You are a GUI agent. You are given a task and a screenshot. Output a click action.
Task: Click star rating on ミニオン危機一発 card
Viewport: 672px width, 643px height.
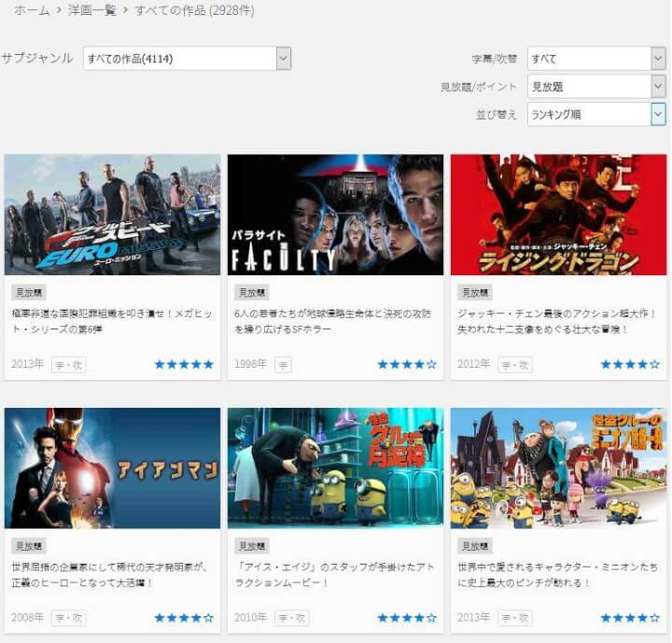(630, 618)
